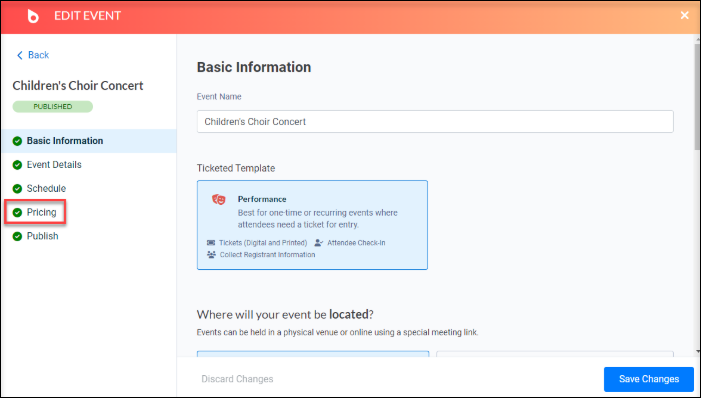Click the vertical scrollbar thumb
701x398 pixels.
pos(697,96)
